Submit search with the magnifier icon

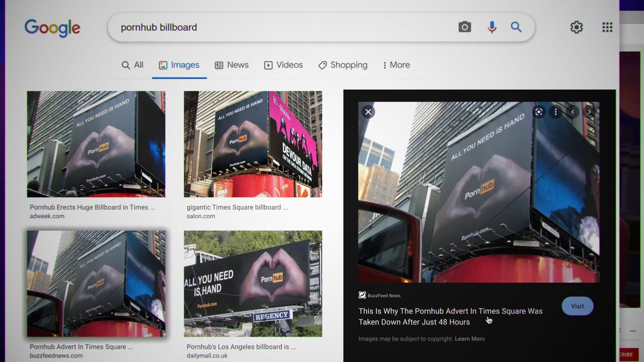click(516, 27)
